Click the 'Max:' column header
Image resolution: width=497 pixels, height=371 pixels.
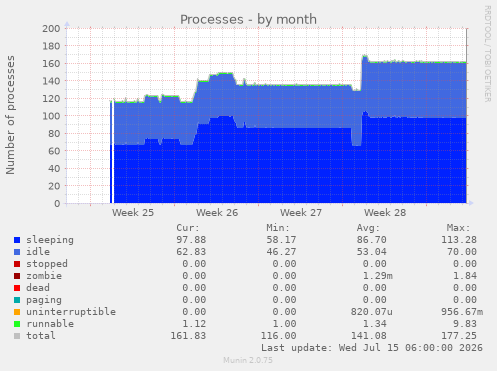(x=458, y=228)
